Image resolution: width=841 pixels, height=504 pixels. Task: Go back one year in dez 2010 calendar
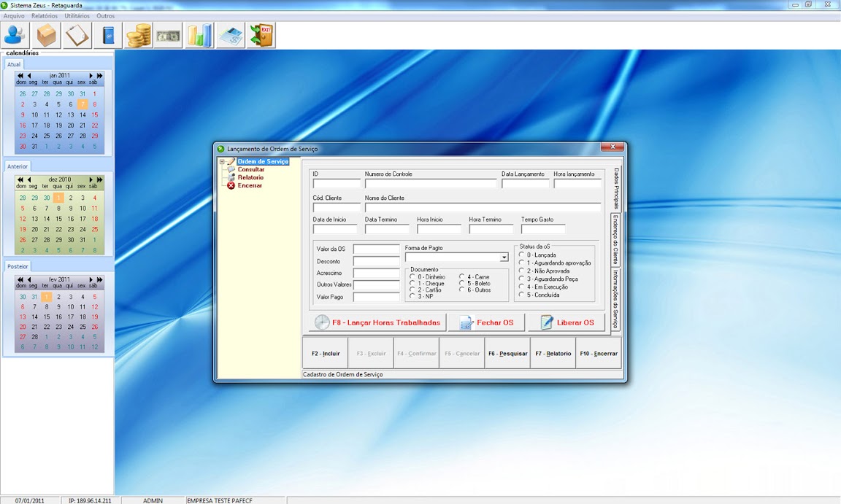20,179
